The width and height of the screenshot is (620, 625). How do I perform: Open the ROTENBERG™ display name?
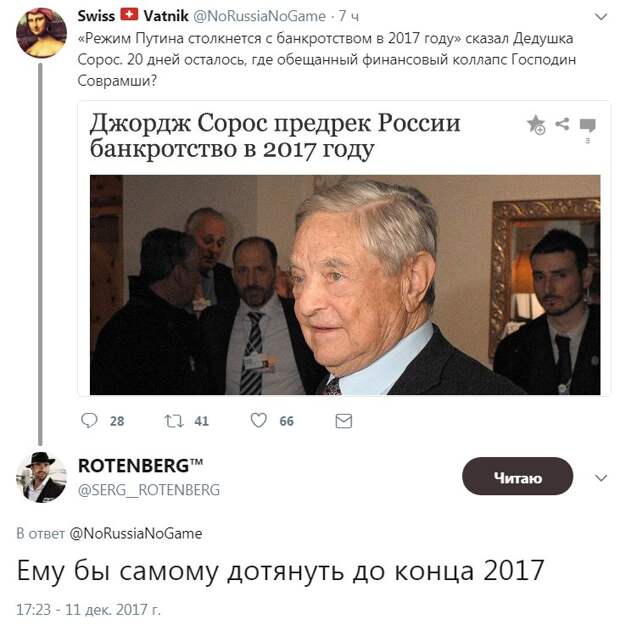140,466
